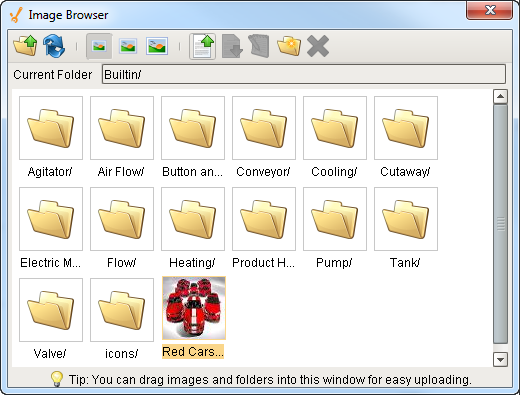This screenshot has height=395, width=520.
Task: Close the Image Browser window
Action: 489,11
